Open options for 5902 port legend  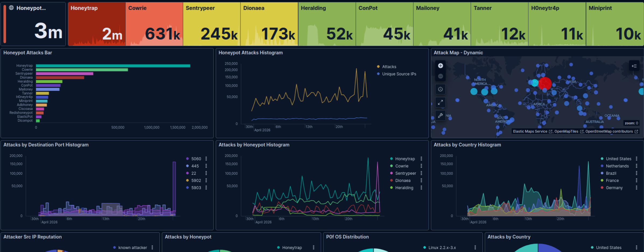[206, 181]
